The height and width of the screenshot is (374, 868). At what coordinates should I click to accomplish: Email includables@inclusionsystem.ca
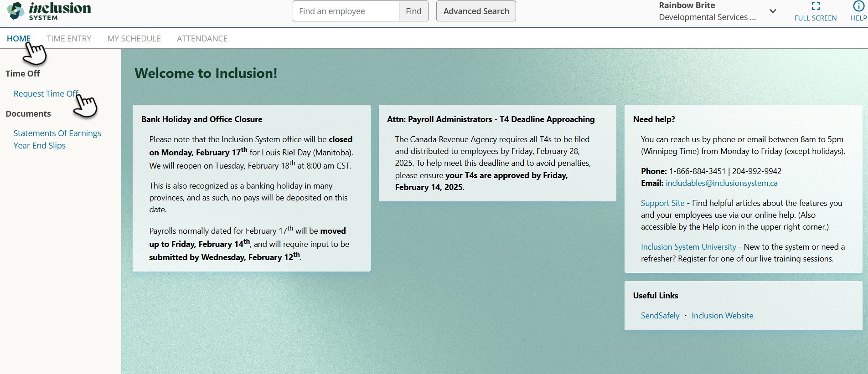tap(722, 183)
